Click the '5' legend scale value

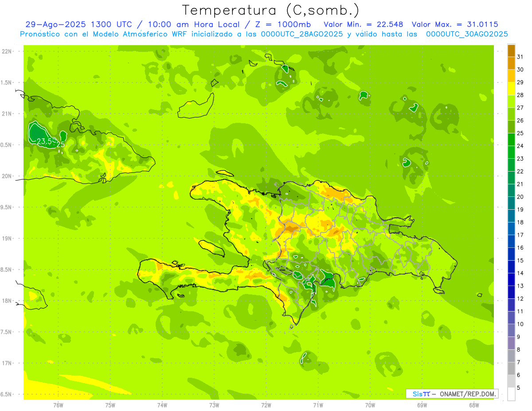click(519, 388)
